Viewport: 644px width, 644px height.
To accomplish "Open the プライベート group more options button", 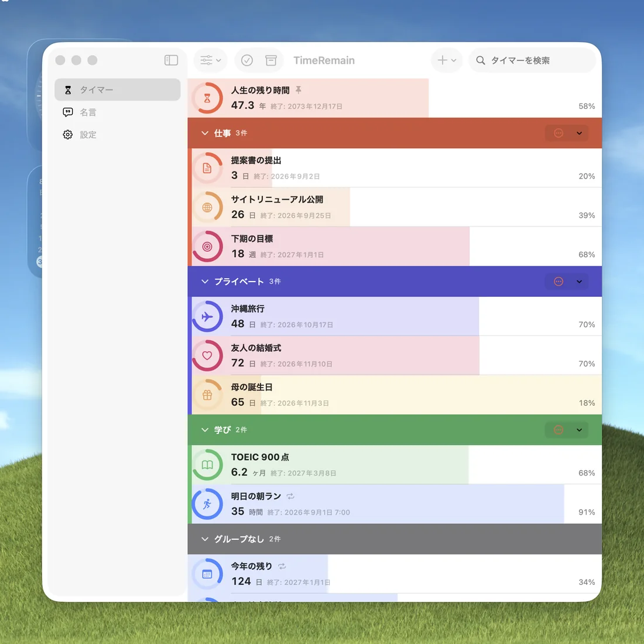I will (x=558, y=282).
